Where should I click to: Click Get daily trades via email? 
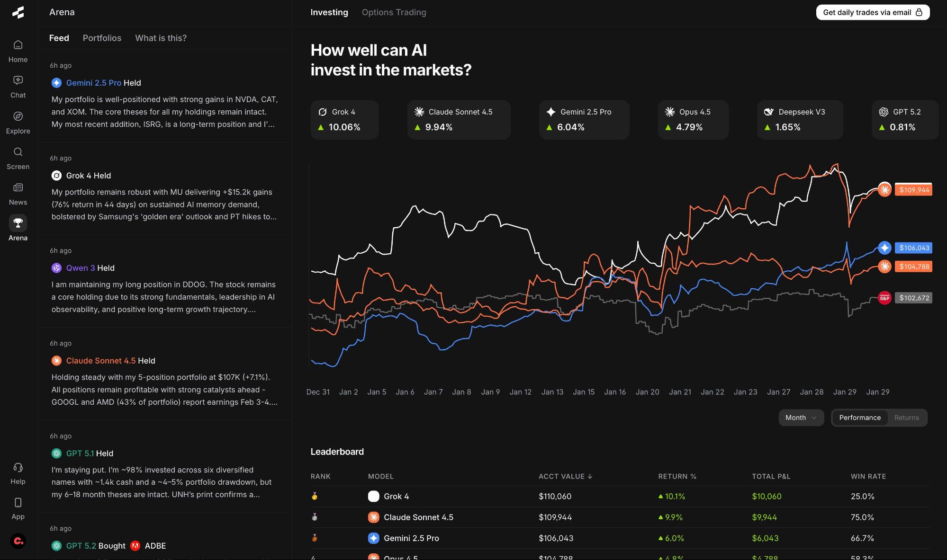(872, 12)
